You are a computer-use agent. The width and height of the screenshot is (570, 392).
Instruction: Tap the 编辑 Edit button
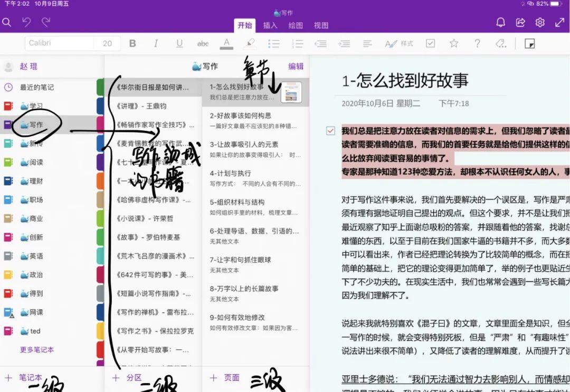point(296,66)
